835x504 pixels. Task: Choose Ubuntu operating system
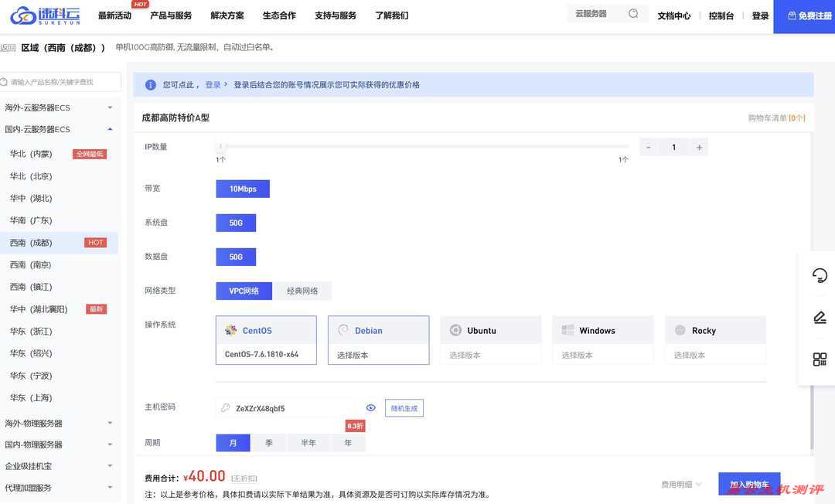point(490,330)
